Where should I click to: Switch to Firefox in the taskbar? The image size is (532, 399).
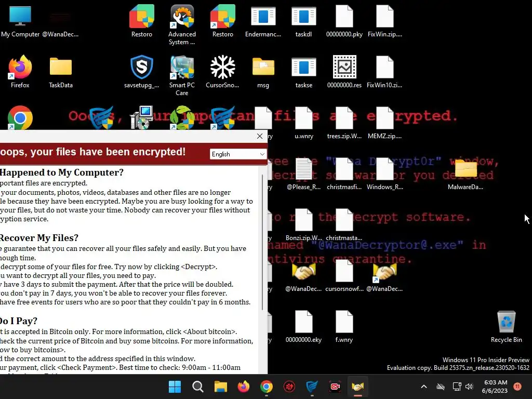point(243,387)
